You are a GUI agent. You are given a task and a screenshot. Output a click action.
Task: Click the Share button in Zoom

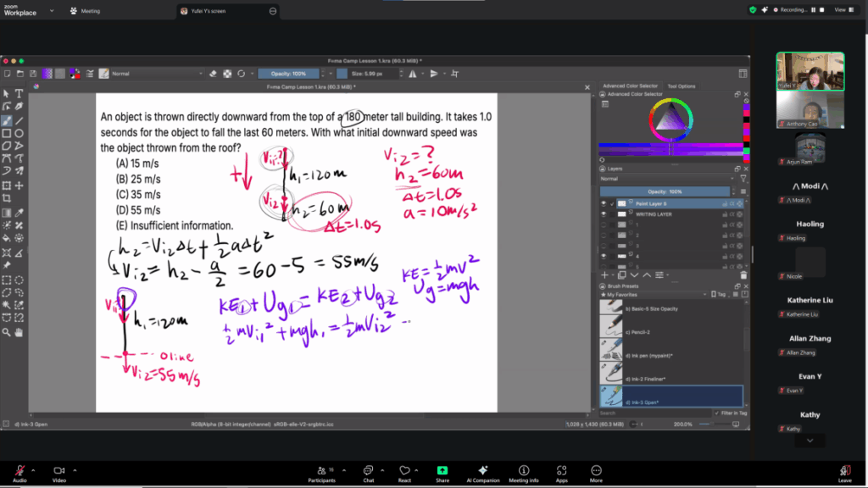point(442,474)
